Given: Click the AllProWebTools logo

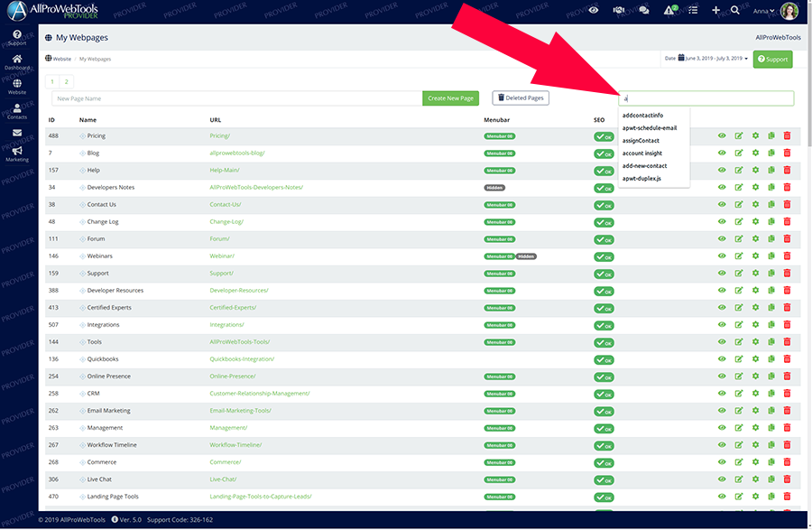Looking at the screenshot, I should click(x=53, y=10).
